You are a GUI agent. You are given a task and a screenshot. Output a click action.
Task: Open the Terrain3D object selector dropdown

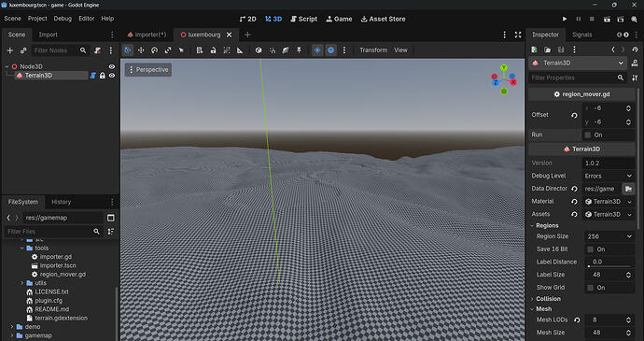click(578, 63)
